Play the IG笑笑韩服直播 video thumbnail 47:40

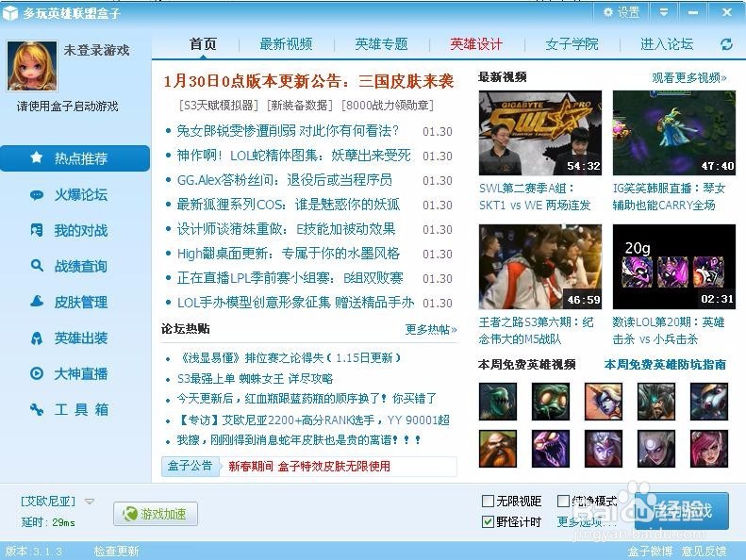click(x=673, y=133)
